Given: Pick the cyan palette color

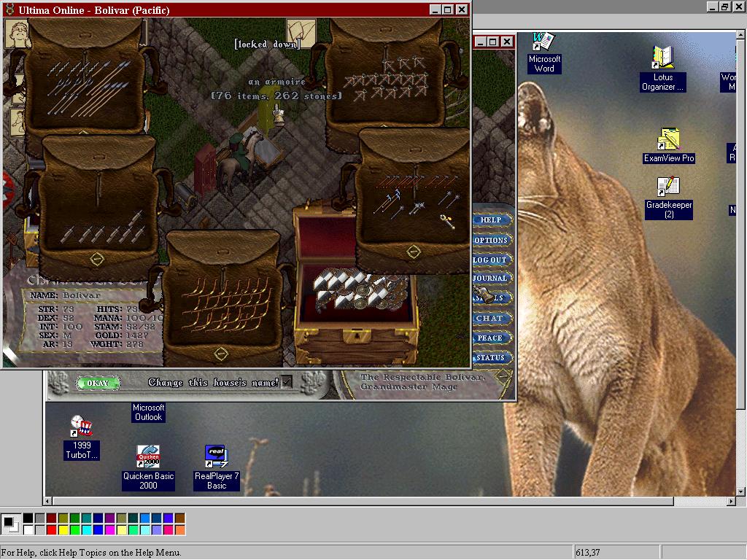Looking at the screenshot, I should (x=86, y=529).
